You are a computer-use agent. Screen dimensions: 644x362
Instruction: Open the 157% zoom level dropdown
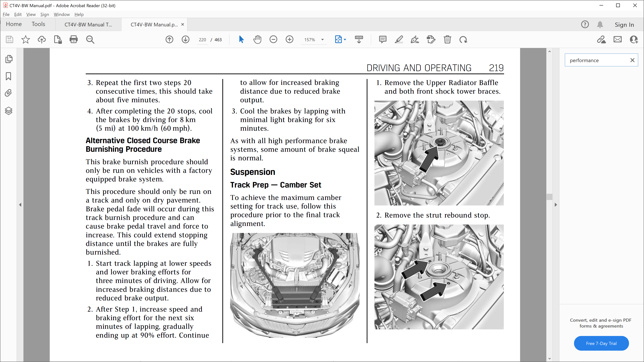pyautogui.click(x=323, y=40)
